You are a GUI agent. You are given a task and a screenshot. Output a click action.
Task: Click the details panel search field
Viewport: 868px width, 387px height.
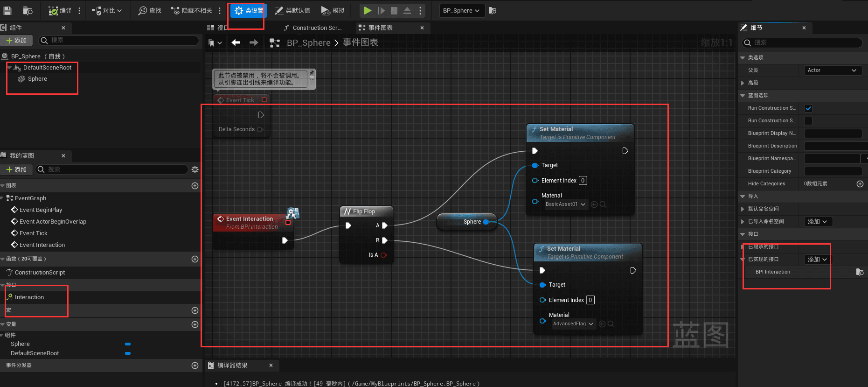coord(801,43)
